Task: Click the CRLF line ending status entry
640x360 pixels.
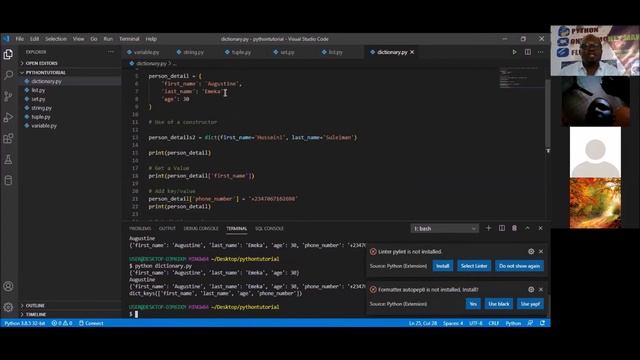Action: [493, 323]
